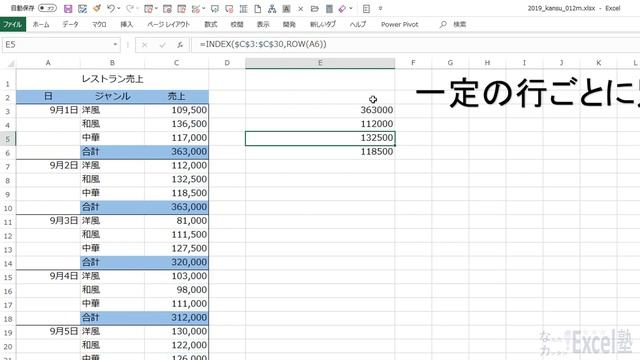
Task: Click the purple eraser Clear icon
Action: [342, 9]
